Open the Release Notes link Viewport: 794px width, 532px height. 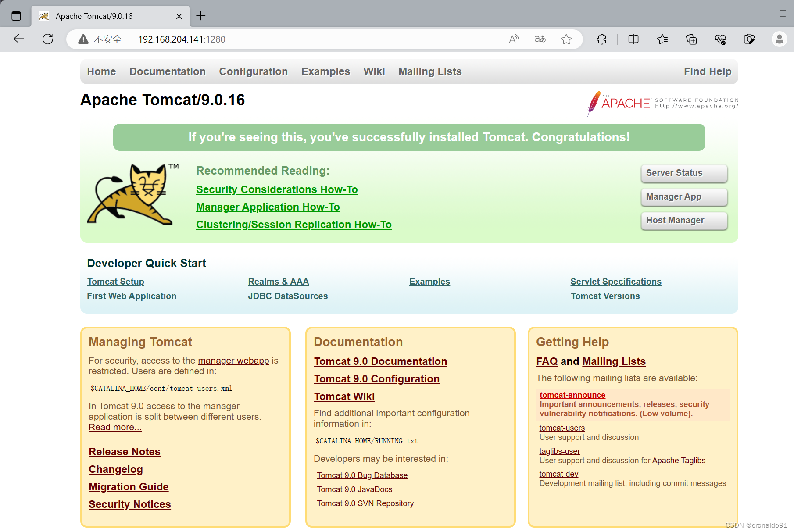(x=125, y=452)
